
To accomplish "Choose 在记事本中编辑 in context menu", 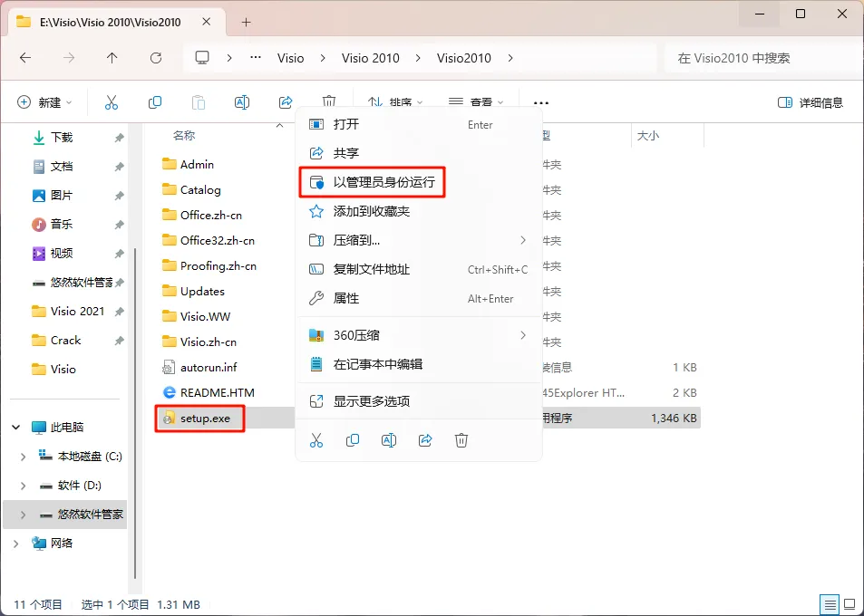I will click(x=419, y=364).
